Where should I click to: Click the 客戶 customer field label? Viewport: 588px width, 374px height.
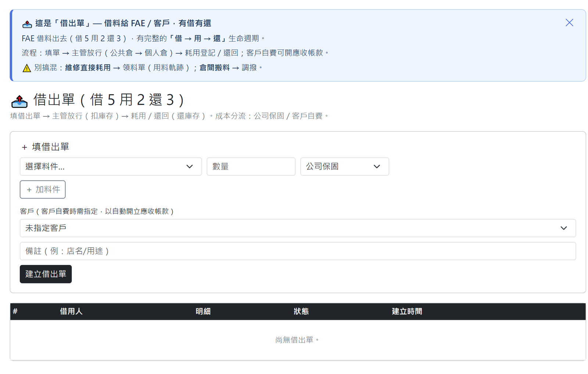coord(97,211)
